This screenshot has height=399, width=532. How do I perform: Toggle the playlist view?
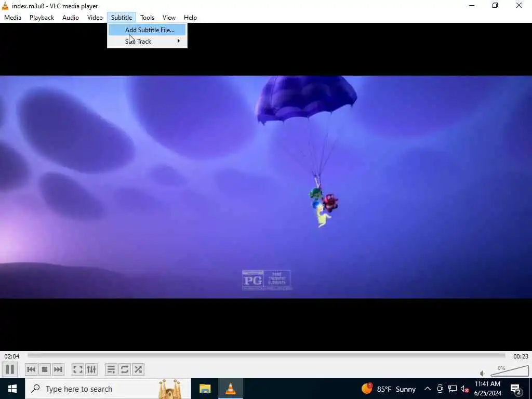pos(111,369)
